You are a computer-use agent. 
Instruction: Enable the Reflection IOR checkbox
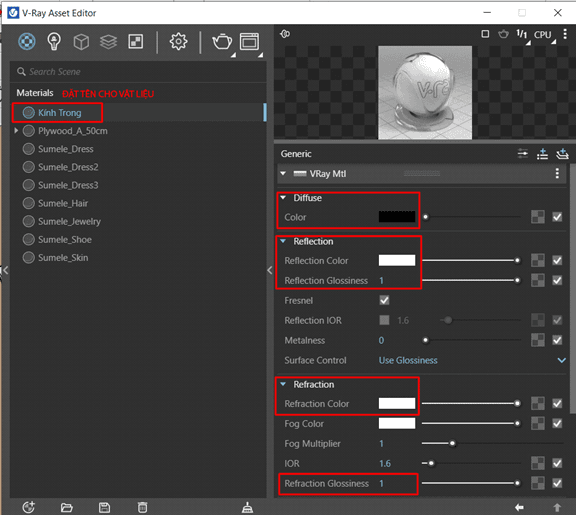pyautogui.click(x=384, y=320)
